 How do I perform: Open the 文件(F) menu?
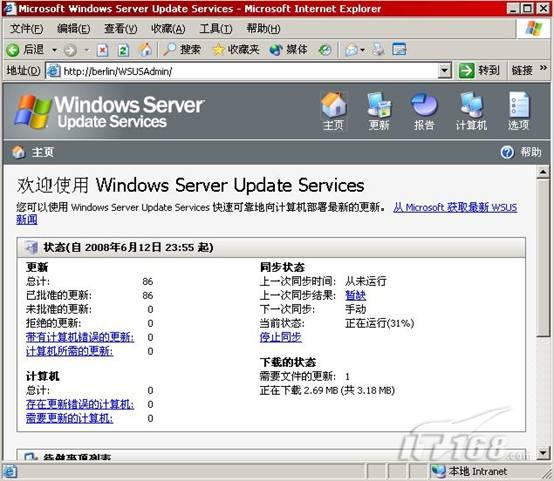[26, 29]
